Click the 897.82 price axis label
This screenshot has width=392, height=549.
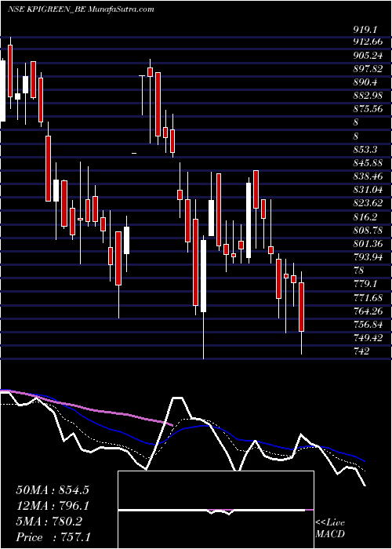click(368, 69)
